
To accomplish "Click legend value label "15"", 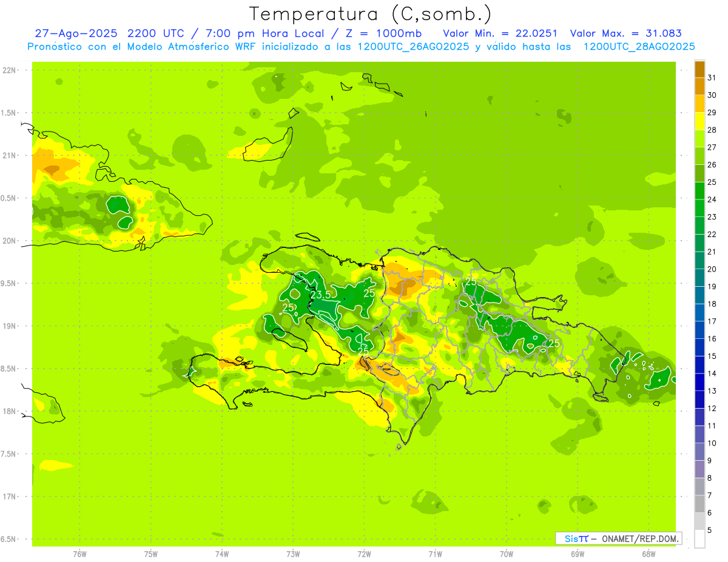I will tap(712, 356).
